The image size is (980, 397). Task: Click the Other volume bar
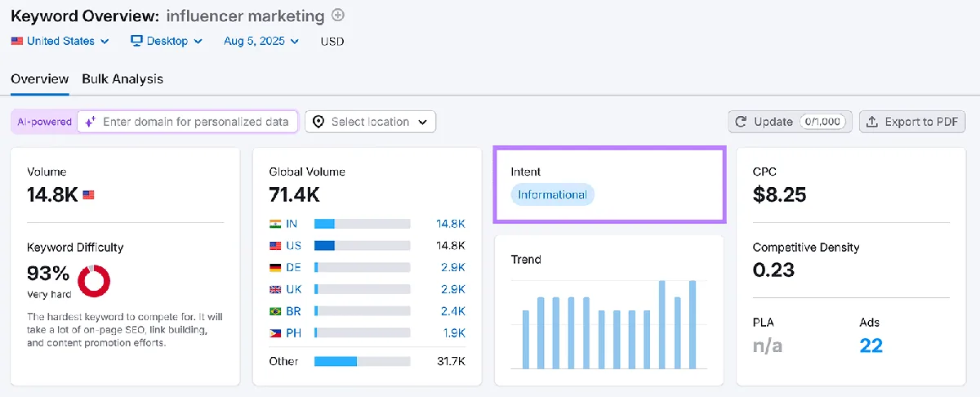[362, 361]
